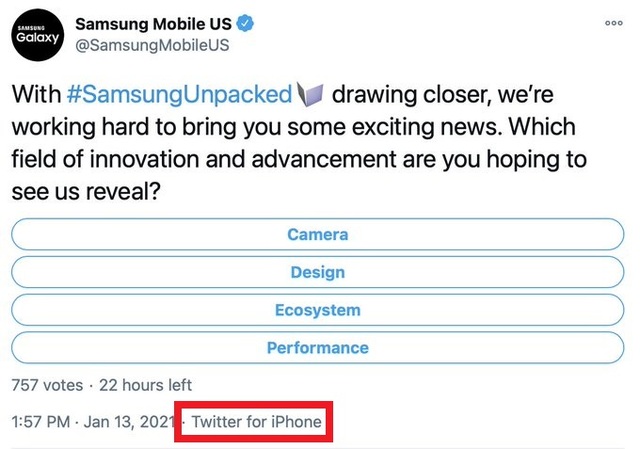
Task: Click the blue verified badge
Action: click(x=243, y=22)
